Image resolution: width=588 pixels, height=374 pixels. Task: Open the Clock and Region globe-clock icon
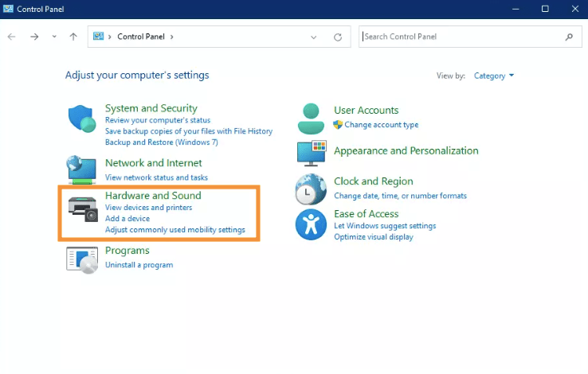tap(311, 189)
